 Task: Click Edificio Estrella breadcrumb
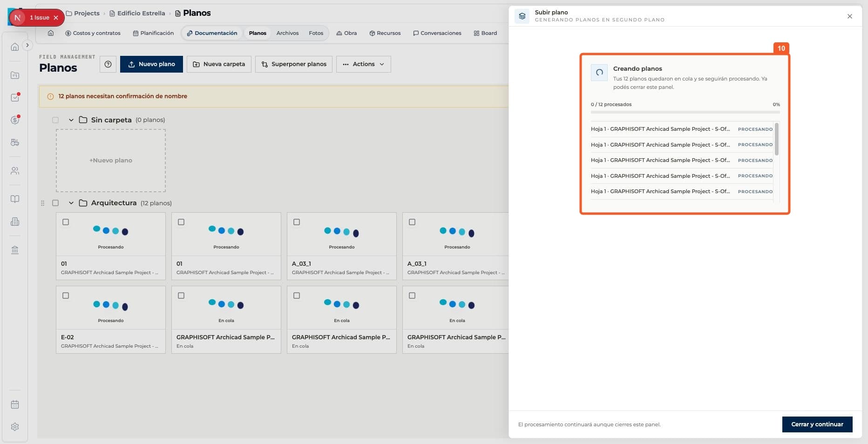point(137,13)
